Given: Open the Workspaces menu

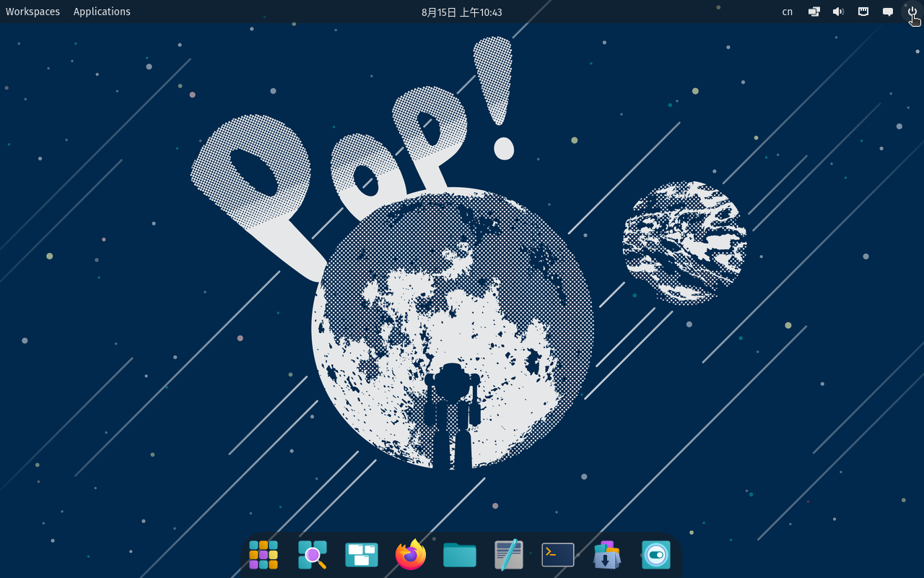Looking at the screenshot, I should pos(32,11).
